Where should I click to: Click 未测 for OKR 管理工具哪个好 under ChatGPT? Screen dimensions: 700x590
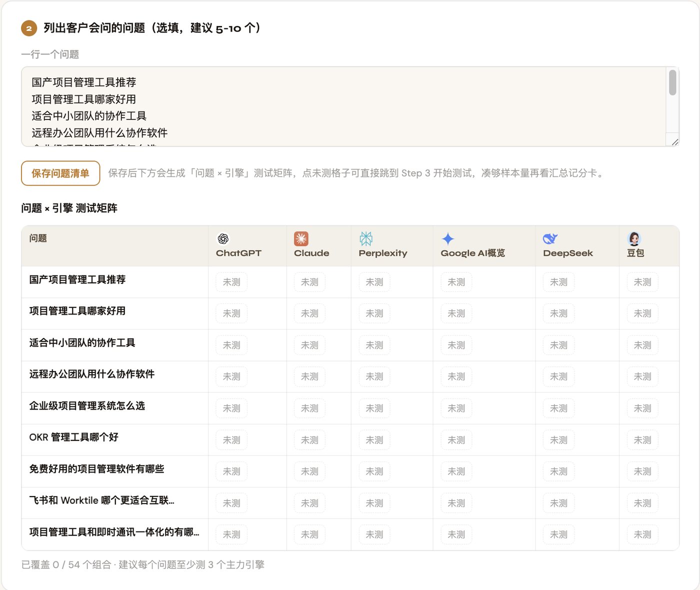[x=231, y=440]
